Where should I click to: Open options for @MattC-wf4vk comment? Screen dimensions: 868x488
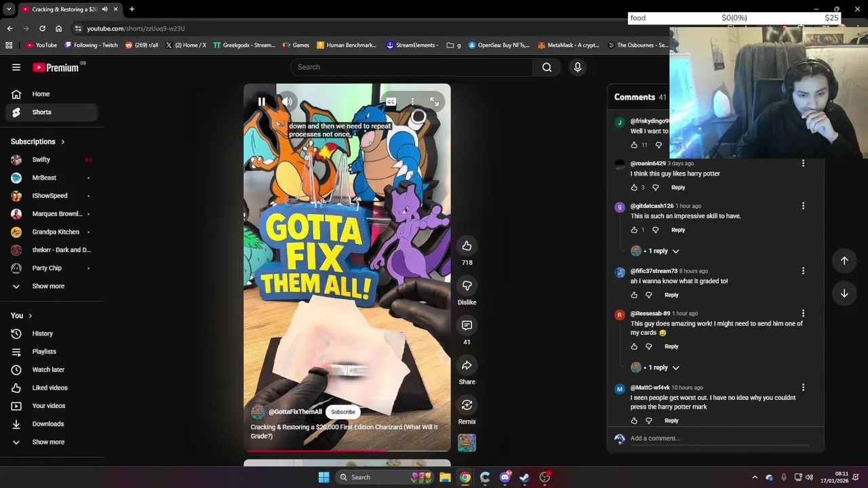pos(803,388)
